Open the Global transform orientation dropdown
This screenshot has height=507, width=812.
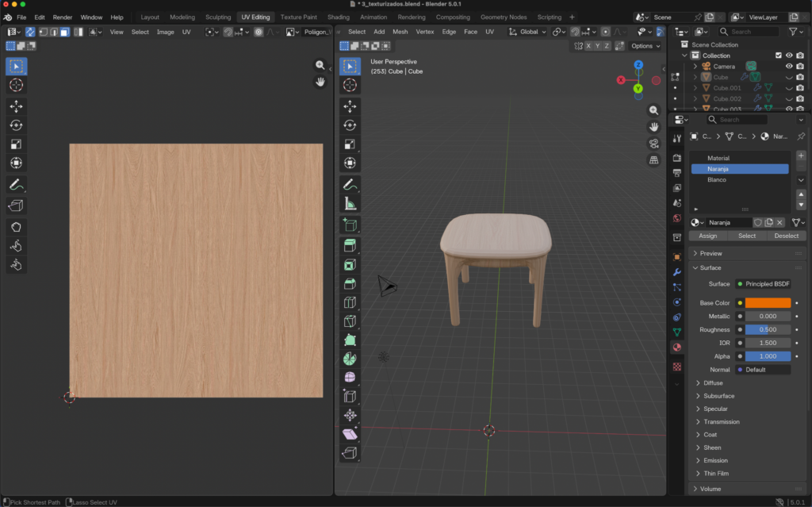(527, 32)
